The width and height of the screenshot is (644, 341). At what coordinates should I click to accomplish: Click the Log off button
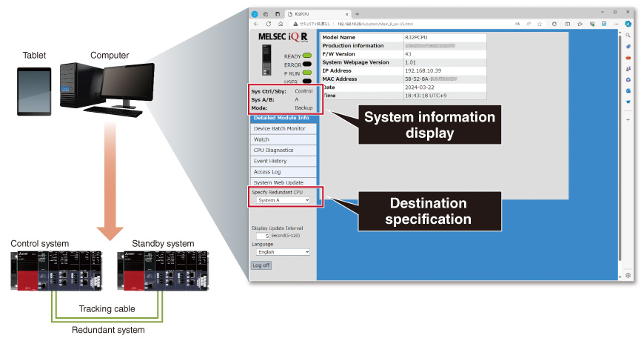(x=261, y=265)
